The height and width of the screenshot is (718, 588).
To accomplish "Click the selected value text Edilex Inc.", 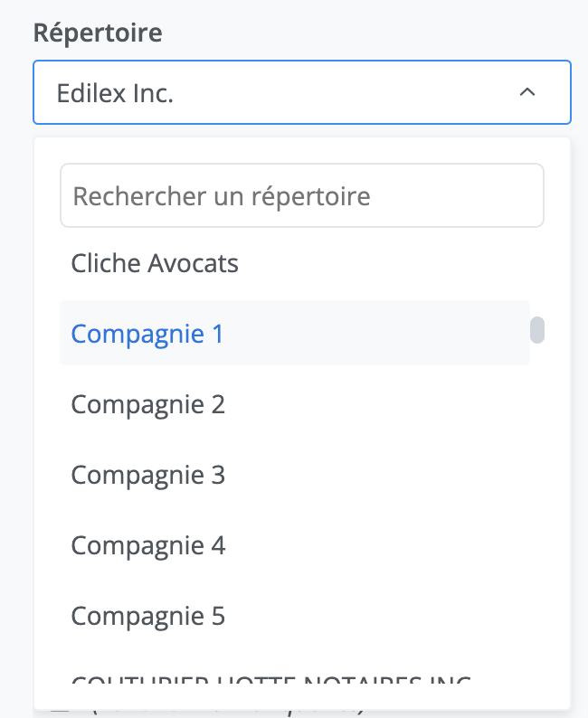I will tap(115, 92).
